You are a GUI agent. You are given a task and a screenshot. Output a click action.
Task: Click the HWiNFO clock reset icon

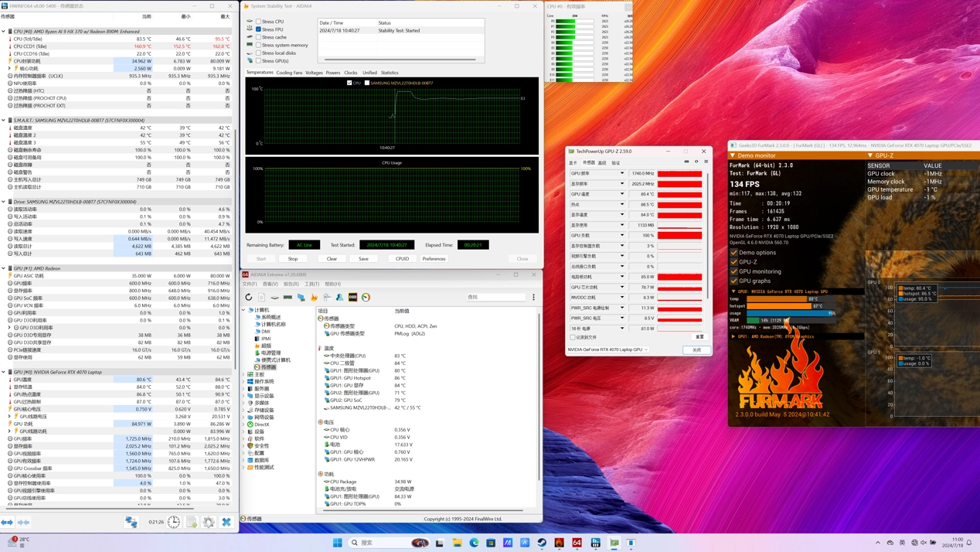[x=174, y=523]
